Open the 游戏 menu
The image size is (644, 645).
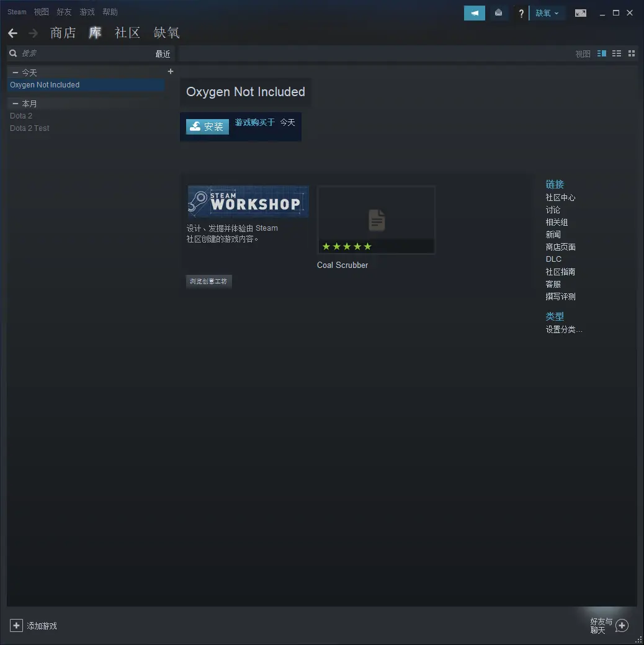click(87, 12)
